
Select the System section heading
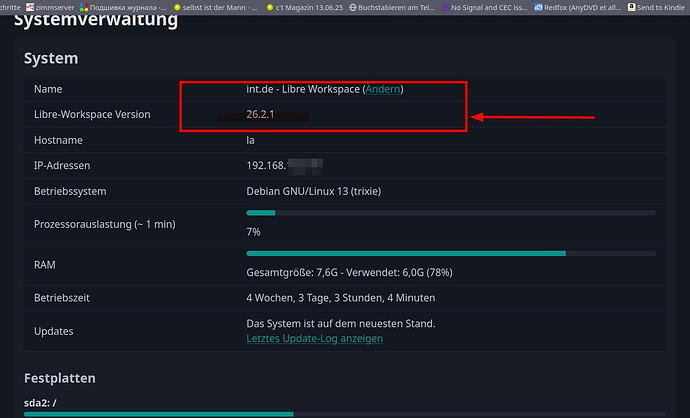[x=51, y=58]
